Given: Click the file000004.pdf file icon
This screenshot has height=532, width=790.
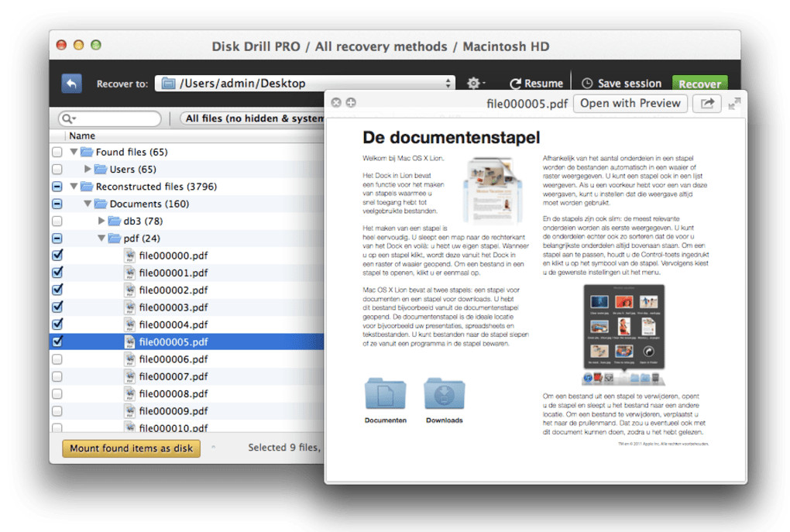Looking at the screenshot, I should pyautogui.click(x=130, y=324).
